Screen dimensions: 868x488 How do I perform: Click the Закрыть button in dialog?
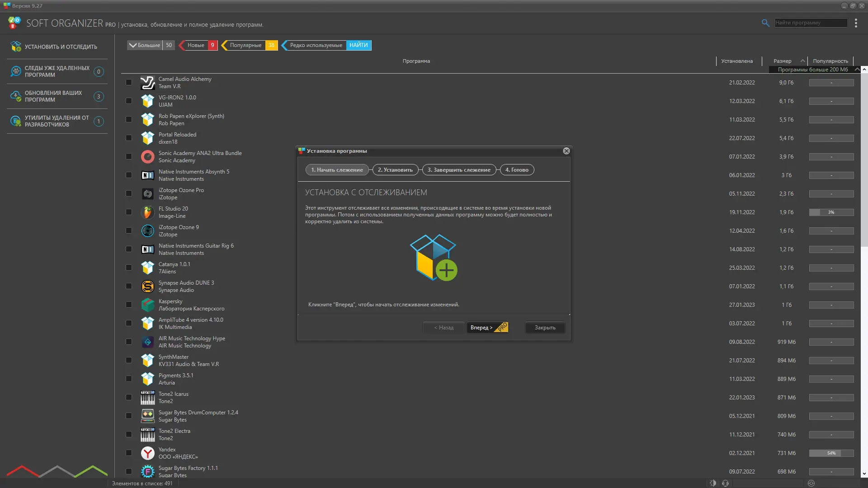coord(545,328)
